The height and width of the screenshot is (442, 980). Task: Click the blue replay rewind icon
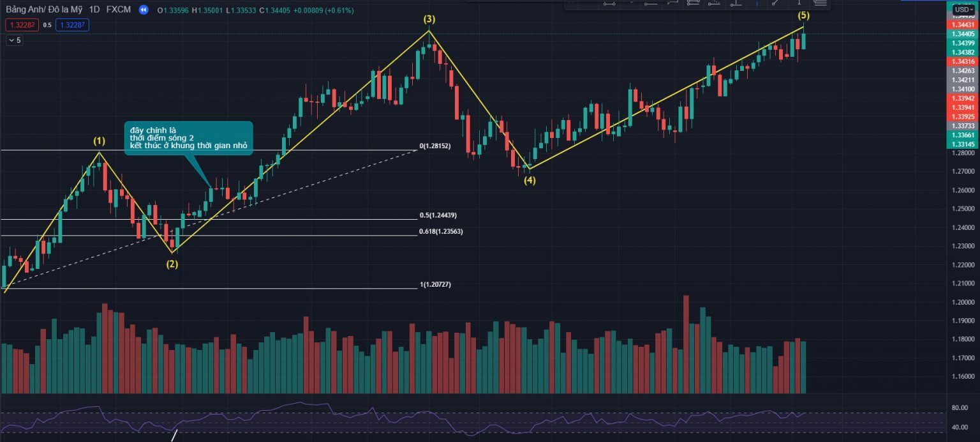pos(144,10)
